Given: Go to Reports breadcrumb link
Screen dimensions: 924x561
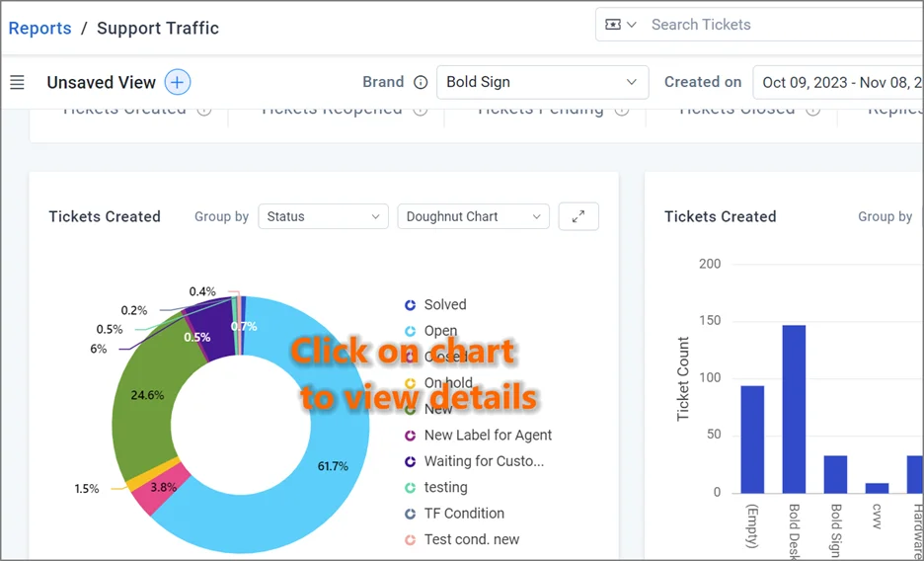Looking at the screenshot, I should (x=40, y=28).
